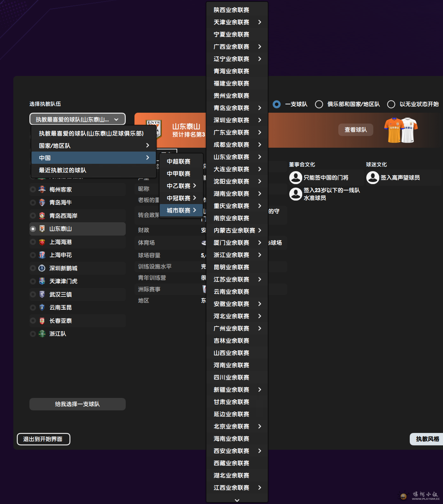
Task: Expand the 北京业余联赛 submenu arrow
Action: [x=259, y=426]
